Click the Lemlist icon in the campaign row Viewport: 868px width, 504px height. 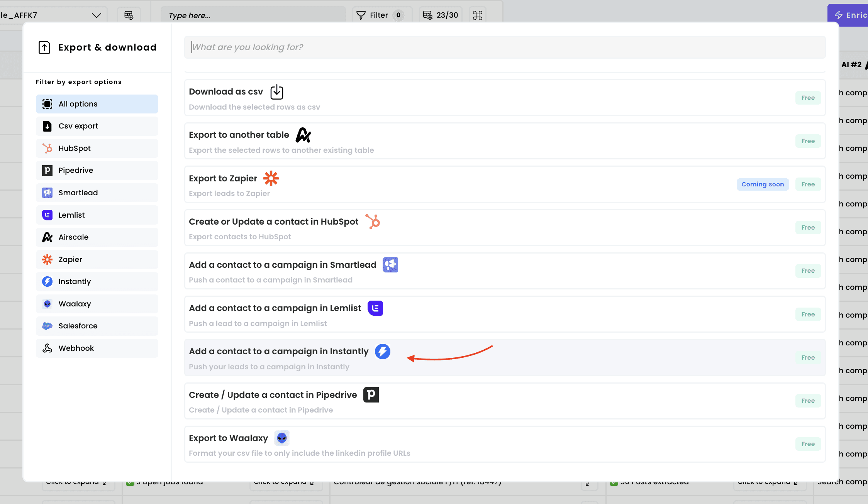(375, 308)
